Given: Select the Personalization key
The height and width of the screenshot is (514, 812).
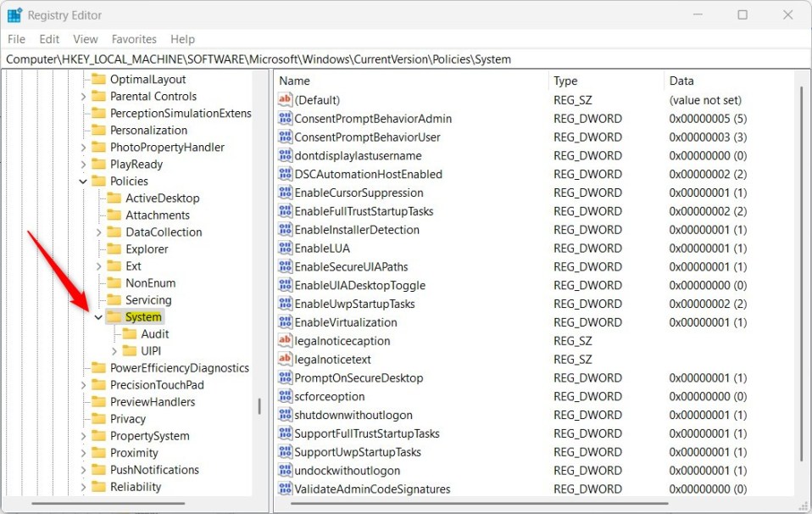Looking at the screenshot, I should coord(148,130).
